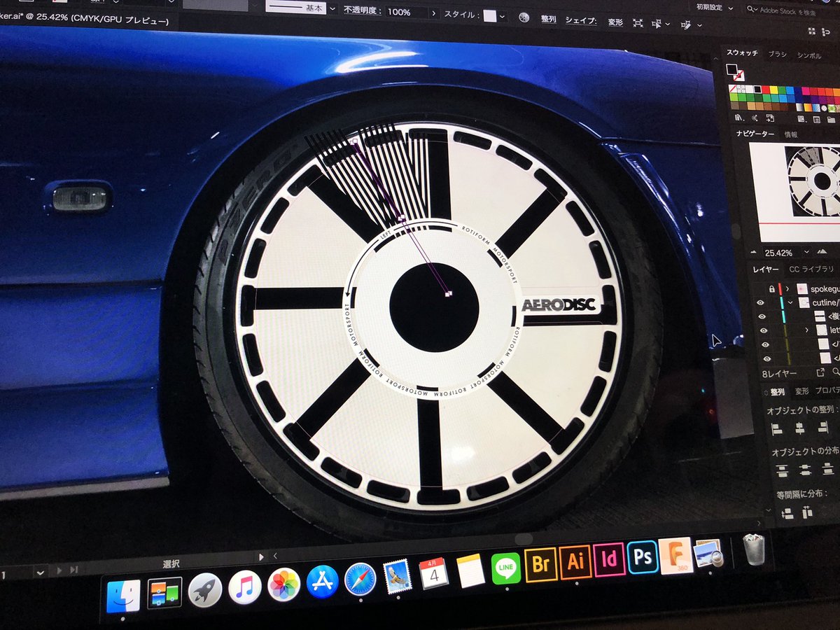Open Preview app in the Dock

(x=708, y=552)
